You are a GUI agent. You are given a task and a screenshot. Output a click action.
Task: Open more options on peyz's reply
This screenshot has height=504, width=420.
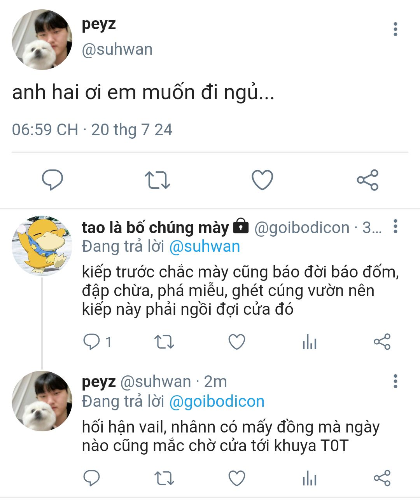point(395,381)
